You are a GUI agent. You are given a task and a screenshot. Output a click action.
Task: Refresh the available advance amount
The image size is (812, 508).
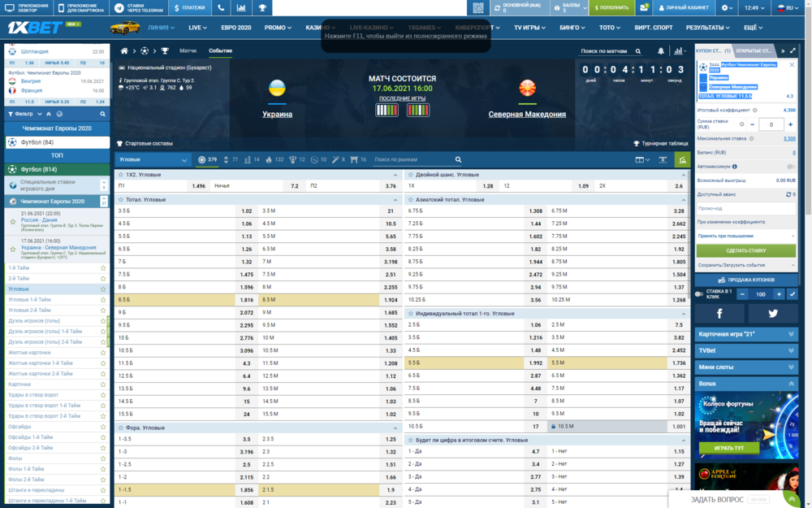788,194
